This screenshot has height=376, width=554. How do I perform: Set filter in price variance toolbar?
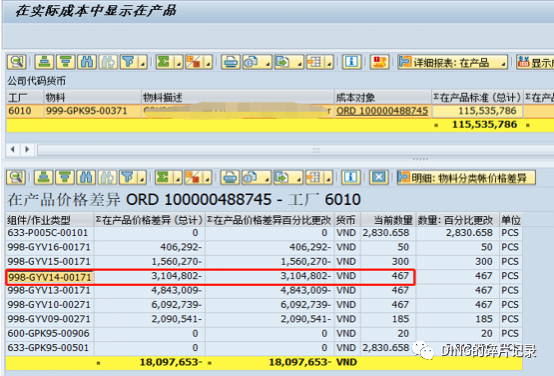128,177
